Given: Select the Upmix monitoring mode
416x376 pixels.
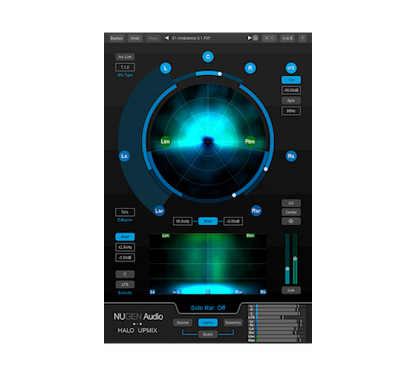Looking at the screenshot, I should coord(208,323).
